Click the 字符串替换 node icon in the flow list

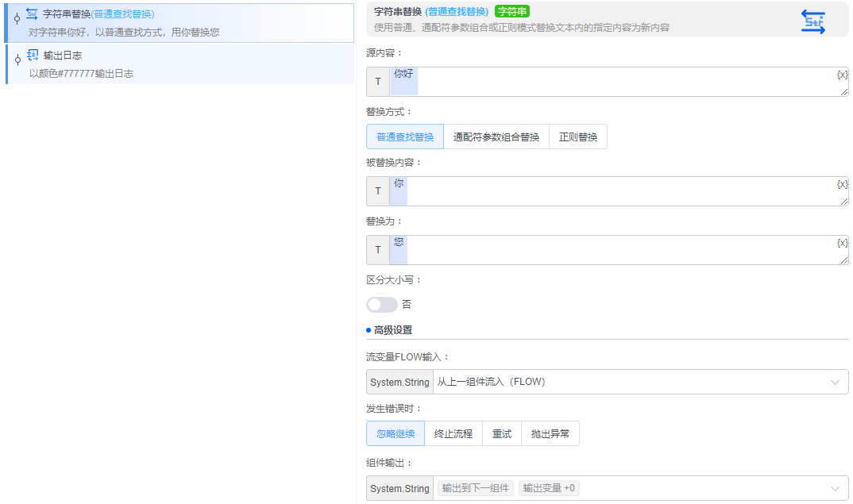[31, 13]
